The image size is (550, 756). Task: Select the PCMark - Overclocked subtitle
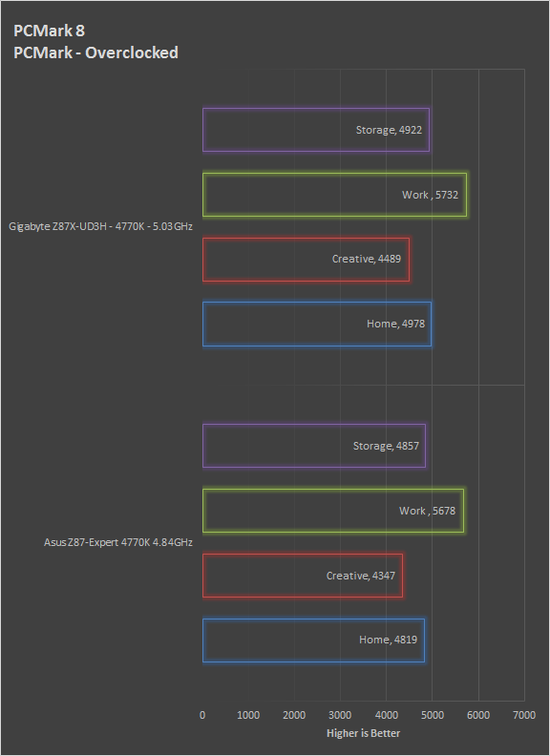coord(95,52)
